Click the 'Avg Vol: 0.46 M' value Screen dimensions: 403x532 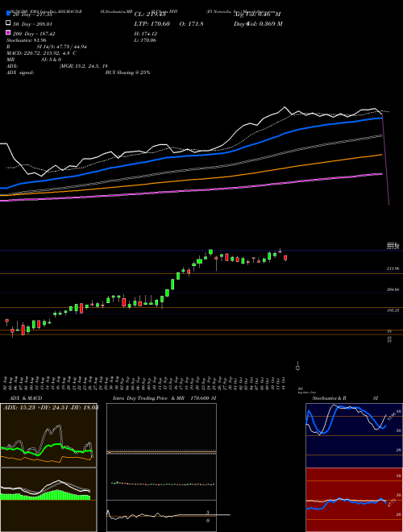257,15
